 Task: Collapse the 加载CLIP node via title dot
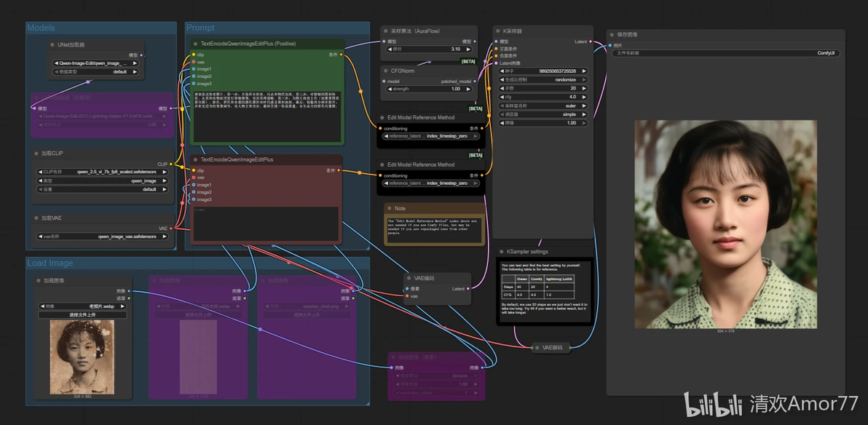pyautogui.click(x=37, y=154)
